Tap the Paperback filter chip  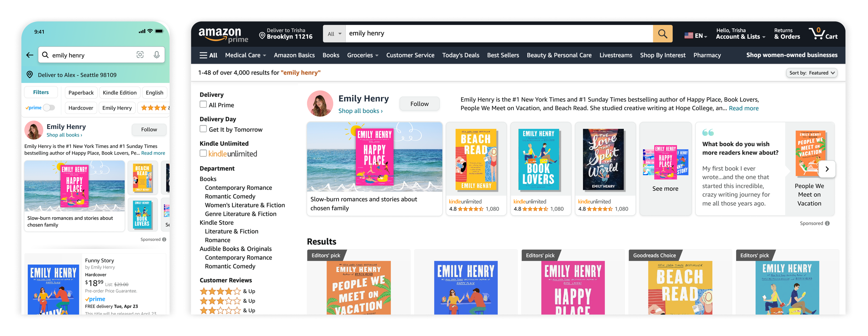[x=81, y=92]
